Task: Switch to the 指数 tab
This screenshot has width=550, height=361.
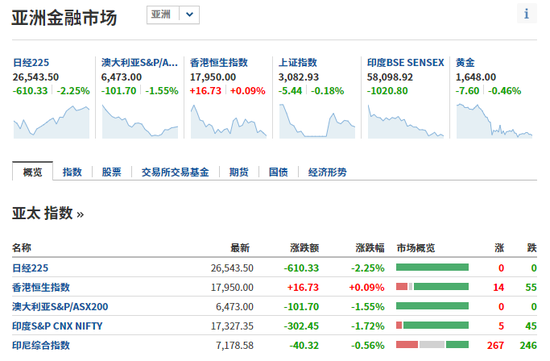Action: (72, 172)
